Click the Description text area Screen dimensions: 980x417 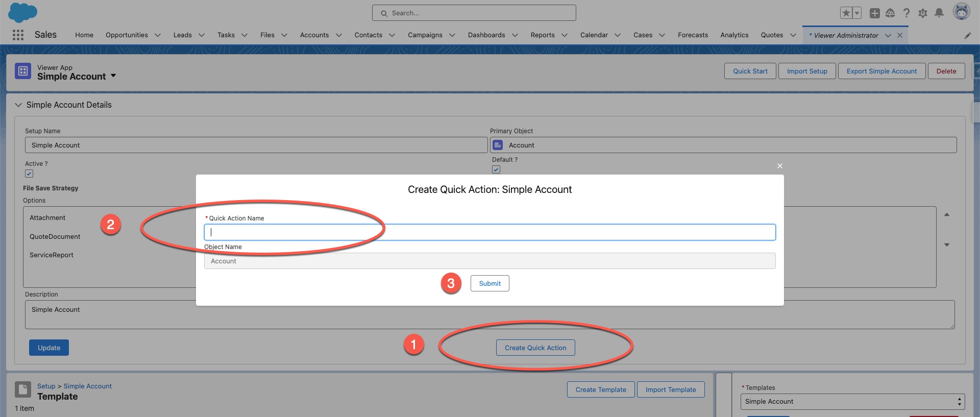click(x=490, y=315)
